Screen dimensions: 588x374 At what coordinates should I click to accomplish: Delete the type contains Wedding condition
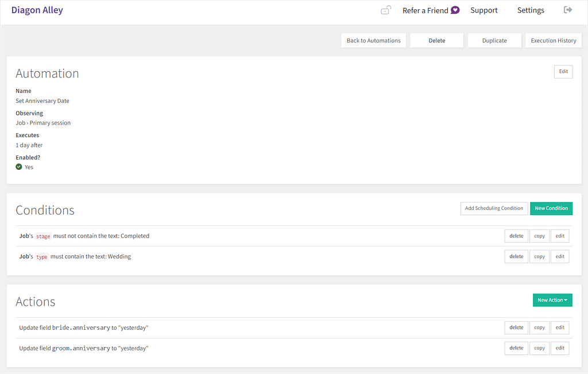point(516,256)
